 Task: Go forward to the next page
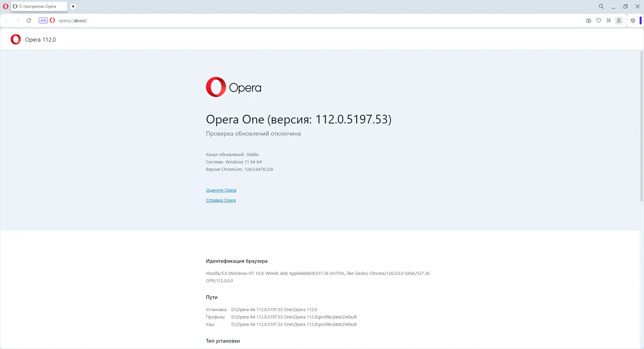click(18, 20)
